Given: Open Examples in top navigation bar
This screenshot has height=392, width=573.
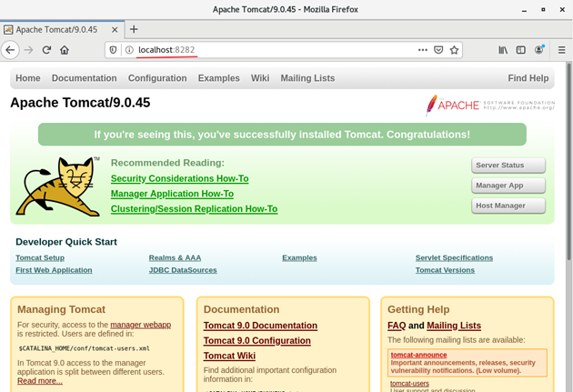Looking at the screenshot, I should 219,78.
